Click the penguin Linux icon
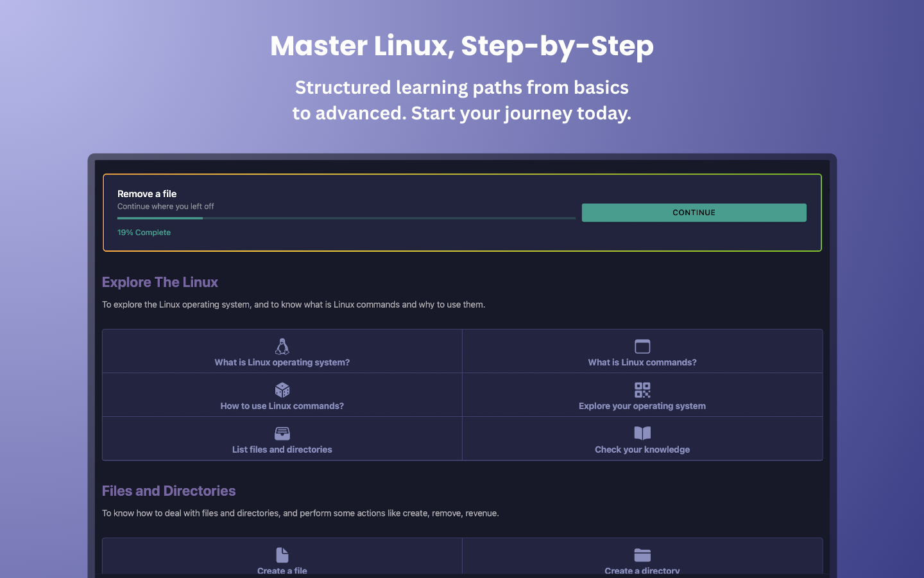The image size is (924, 578). [282, 347]
